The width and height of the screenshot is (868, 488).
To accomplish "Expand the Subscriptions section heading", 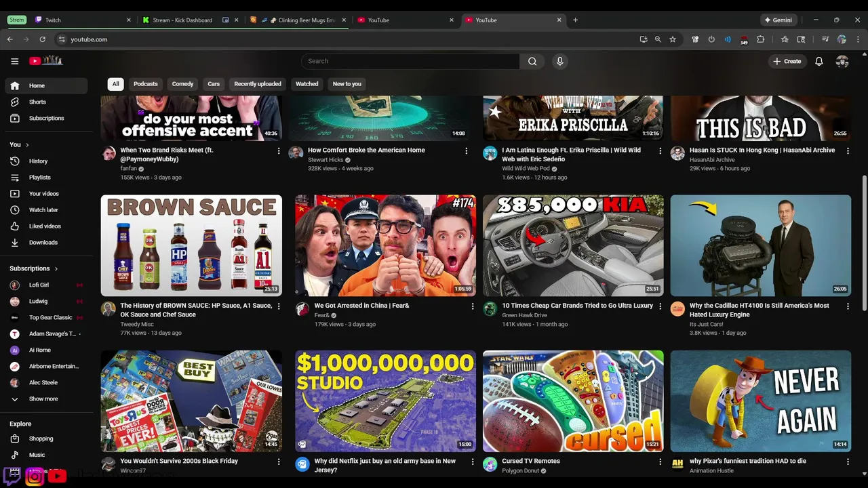I will (x=34, y=268).
